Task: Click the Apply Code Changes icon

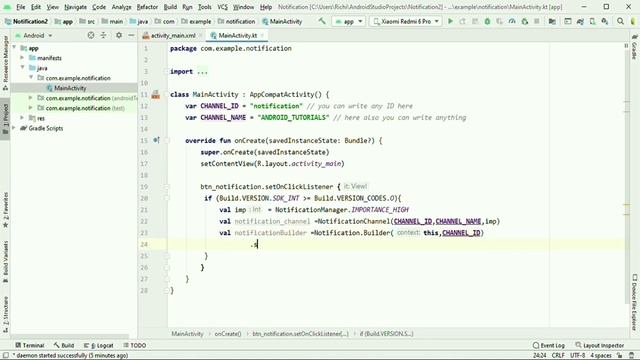Action: coord(475,21)
